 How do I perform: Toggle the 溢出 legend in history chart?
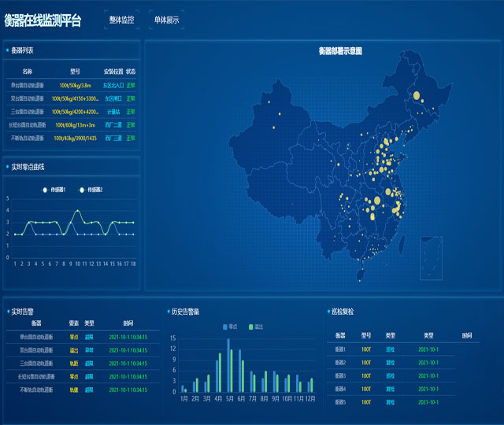click(x=254, y=326)
